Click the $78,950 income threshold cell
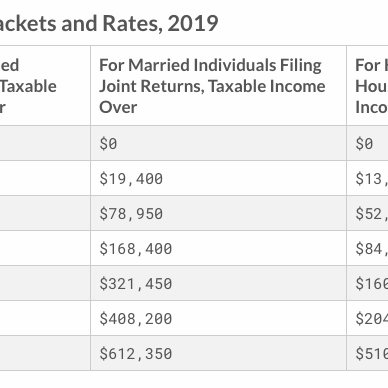The image size is (388, 388). (x=218, y=213)
